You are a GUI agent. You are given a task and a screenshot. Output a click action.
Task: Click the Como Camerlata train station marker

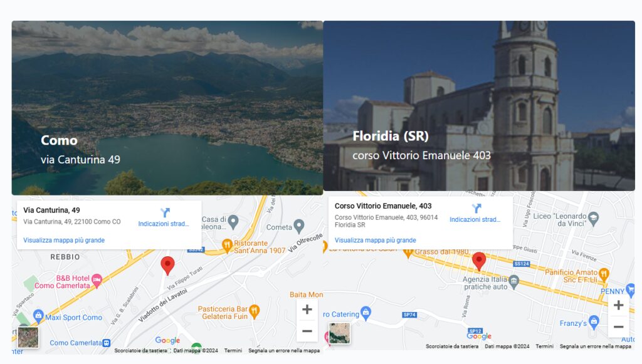pos(107,343)
